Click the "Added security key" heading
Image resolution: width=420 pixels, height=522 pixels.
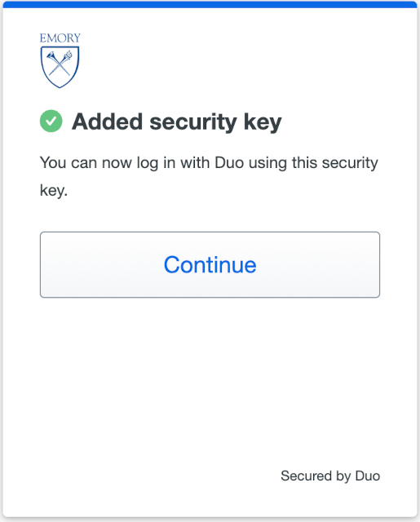[x=177, y=122]
